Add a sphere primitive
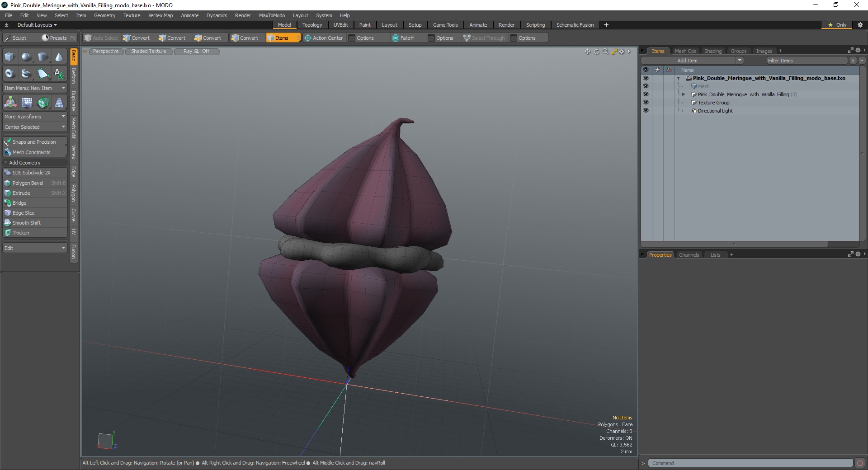Image resolution: width=868 pixels, height=470 pixels. (26, 57)
